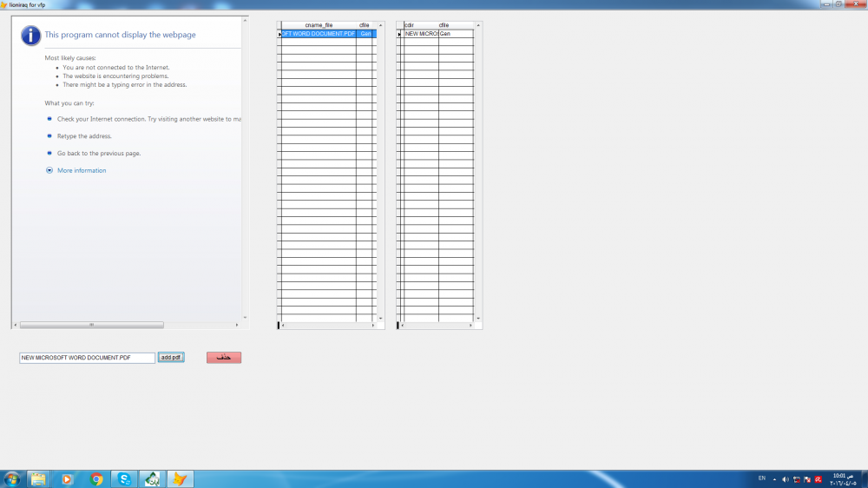This screenshot has height=488, width=868.
Task: Click the second grid's scroll down arrow
Action: (478, 319)
